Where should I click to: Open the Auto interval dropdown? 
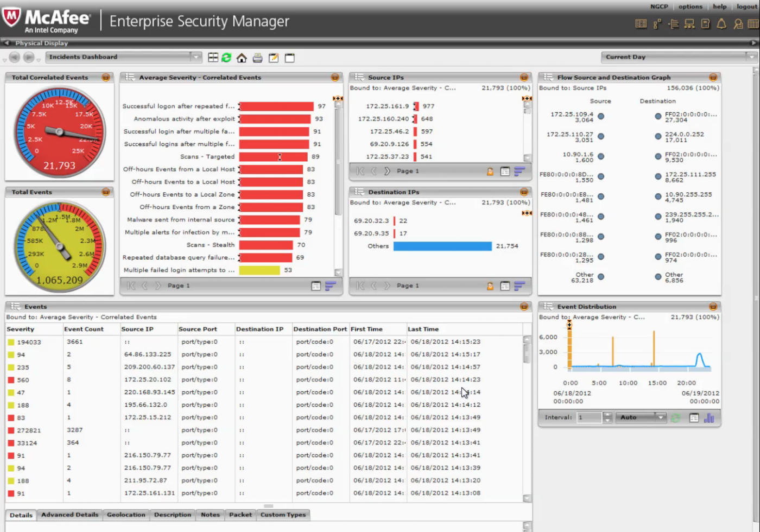click(x=660, y=417)
